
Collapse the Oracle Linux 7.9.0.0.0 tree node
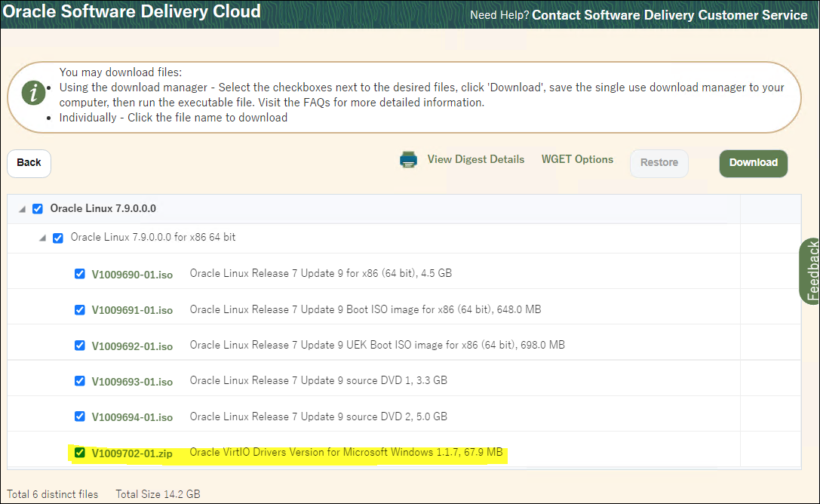[x=22, y=209]
